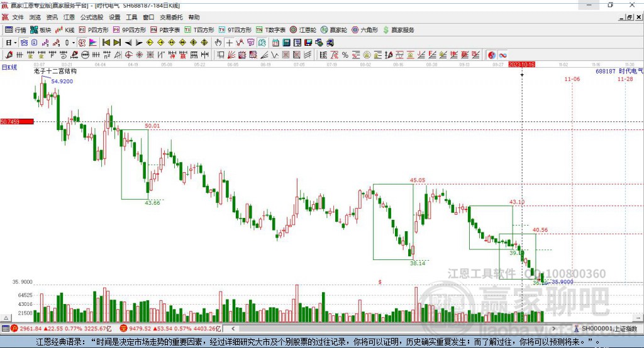The image size is (644, 348).
Task: Click the 9479.52 Shenzhen index status value
Action: [x=140, y=329]
